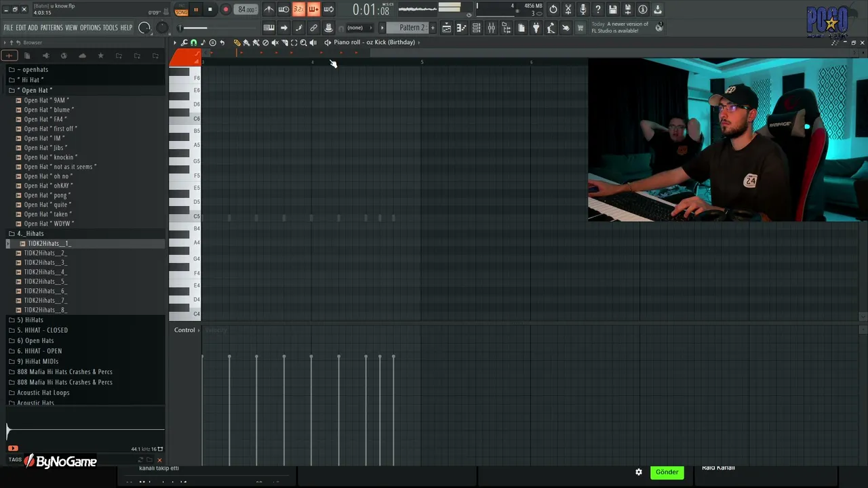
Task: Switch to PAT pattern mode
Action: (182, 5)
